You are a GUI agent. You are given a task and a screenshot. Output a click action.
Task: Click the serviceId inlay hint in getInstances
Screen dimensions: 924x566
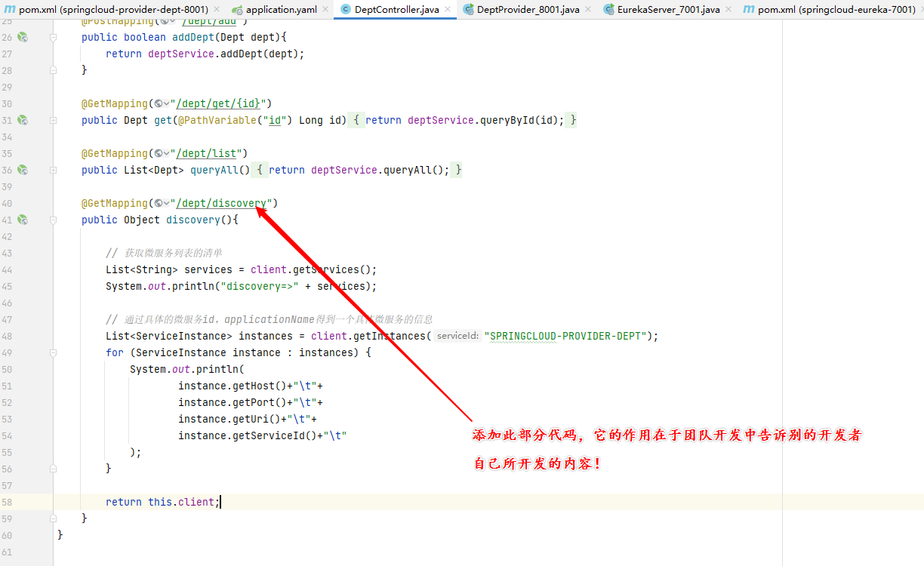click(x=457, y=336)
